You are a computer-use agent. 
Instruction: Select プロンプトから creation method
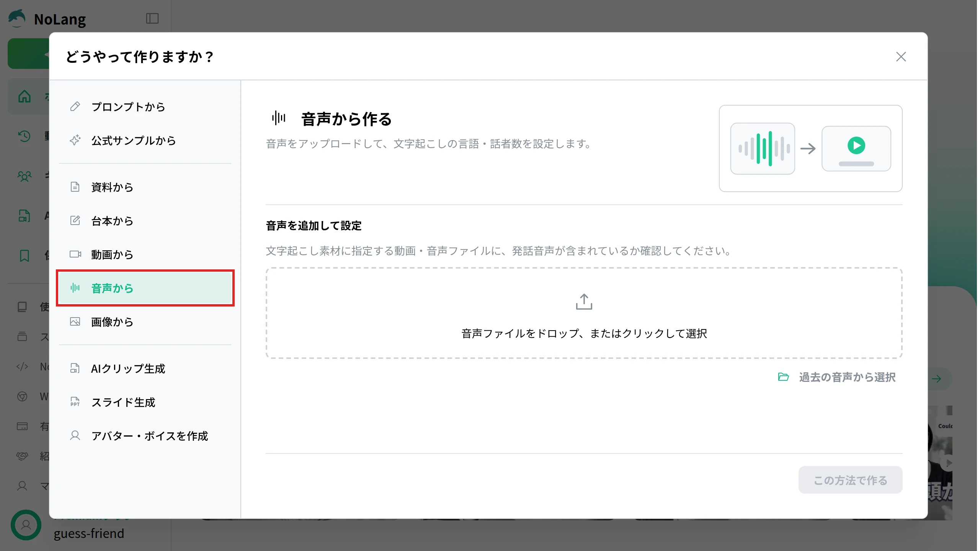[145, 107]
